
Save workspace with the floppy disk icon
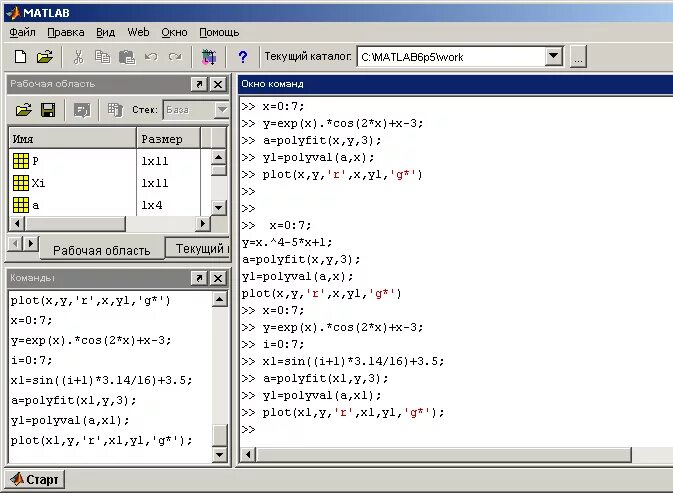(x=48, y=110)
